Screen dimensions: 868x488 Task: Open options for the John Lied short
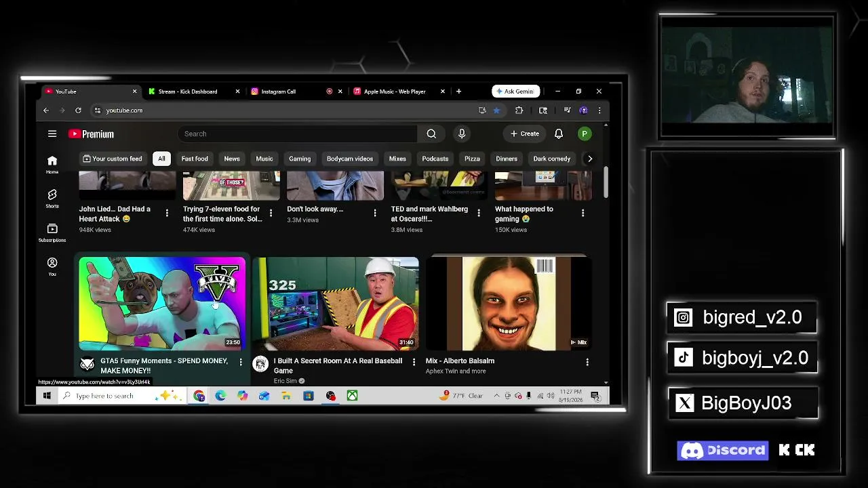click(167, 213)
